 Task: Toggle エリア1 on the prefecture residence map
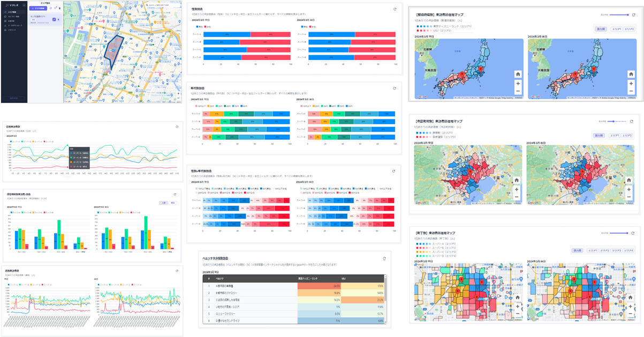(616, 29)
